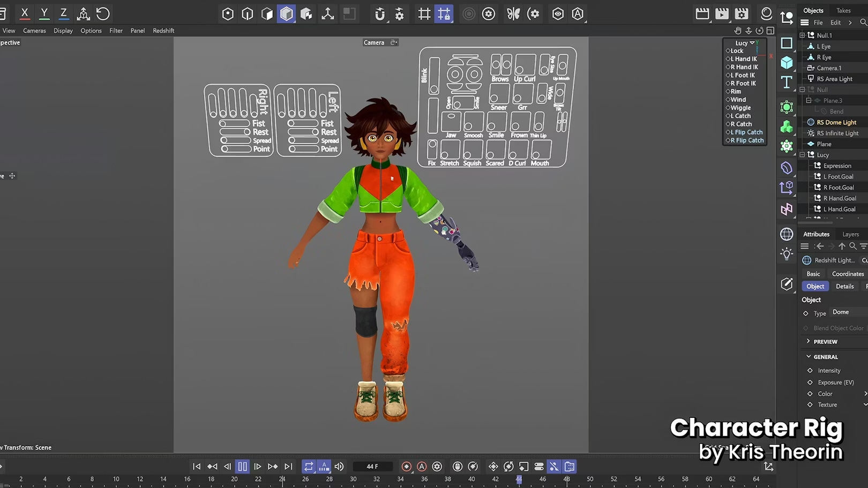This screenshot has height=488, width=868.
Task: Select the Text spline tool icon
Action: pyautogui.click(x=787, y=82)
